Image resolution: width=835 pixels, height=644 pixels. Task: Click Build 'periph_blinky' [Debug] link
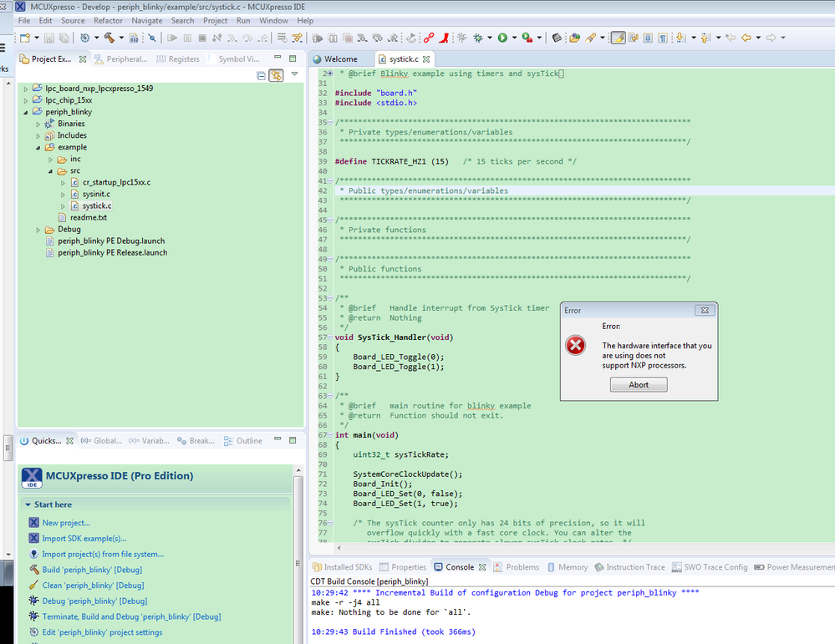(x=92, y=570)
